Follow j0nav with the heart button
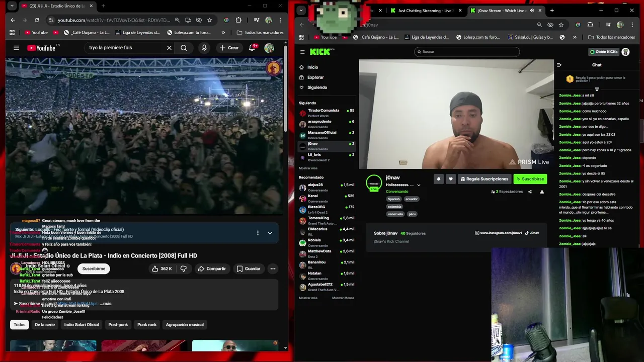This screenshot has height=362, width=644. (451, 179)
